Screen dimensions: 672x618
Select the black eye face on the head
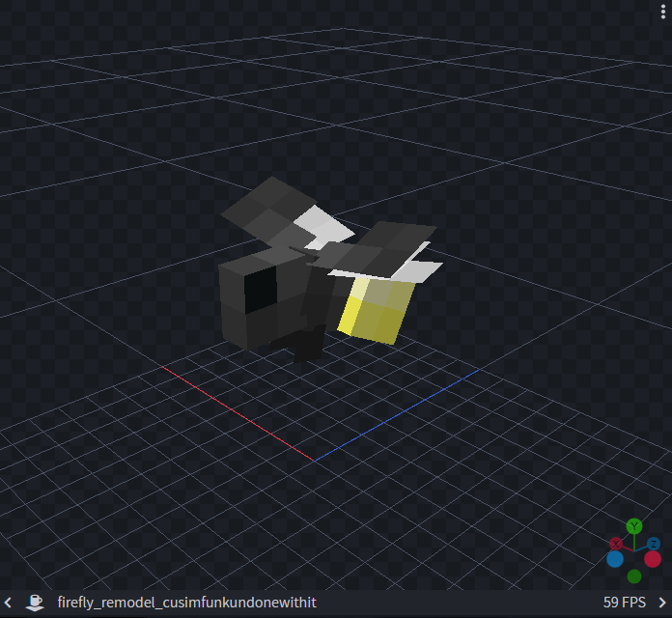(x=261, y=290)
